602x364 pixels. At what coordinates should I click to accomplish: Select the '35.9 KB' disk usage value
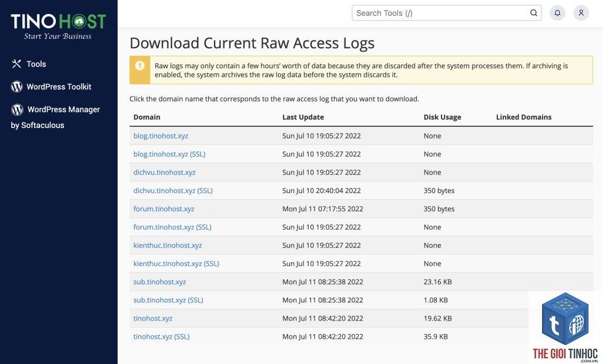(x=436, y=337)
